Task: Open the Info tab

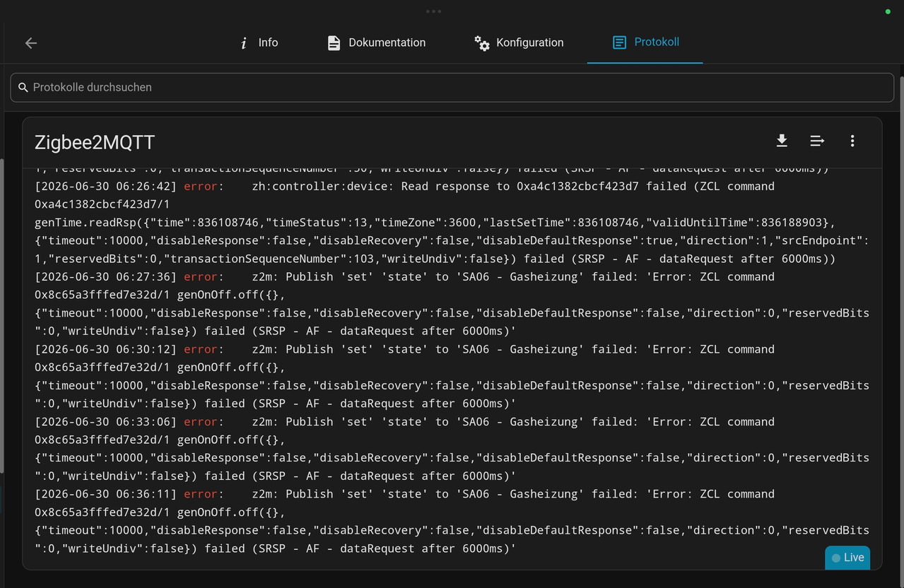Action: click(x=258, y=42)
